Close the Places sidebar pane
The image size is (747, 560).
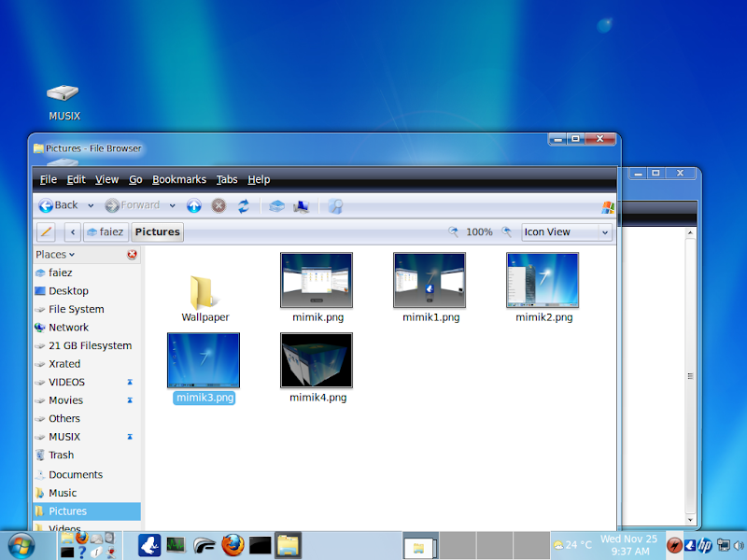[132, 254]
